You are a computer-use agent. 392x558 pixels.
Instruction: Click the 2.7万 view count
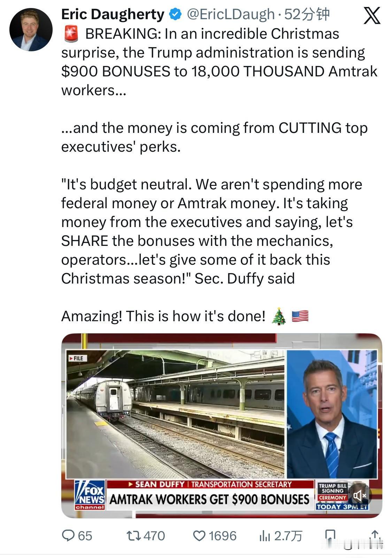click(288, 536)
